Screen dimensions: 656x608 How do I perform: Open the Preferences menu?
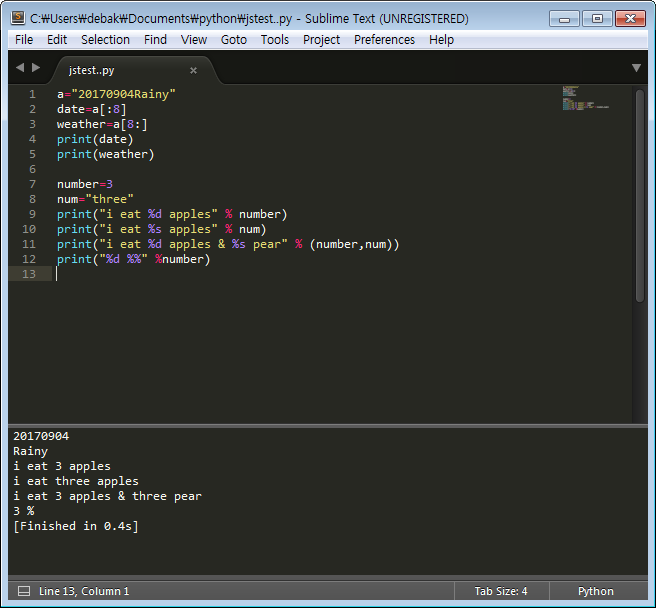click(x=384, y=40)
